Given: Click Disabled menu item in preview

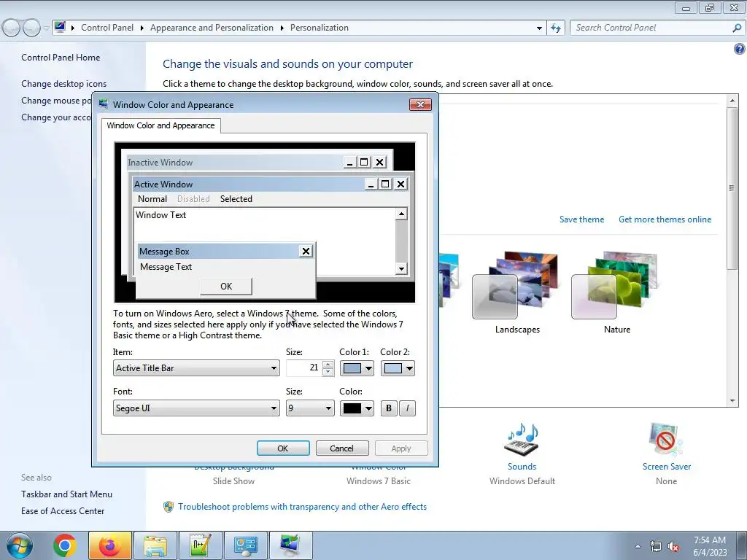Looking at the screenshot, I should coord(193,199).
